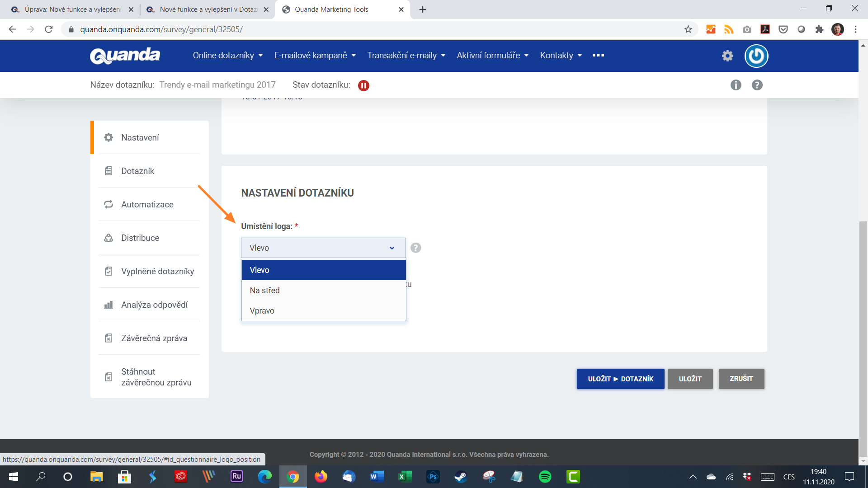Image resolution: width=868 pixels, height=488 pixels.
Task: Click the ZRUŠIT button
Action: (x=741, y=379)
